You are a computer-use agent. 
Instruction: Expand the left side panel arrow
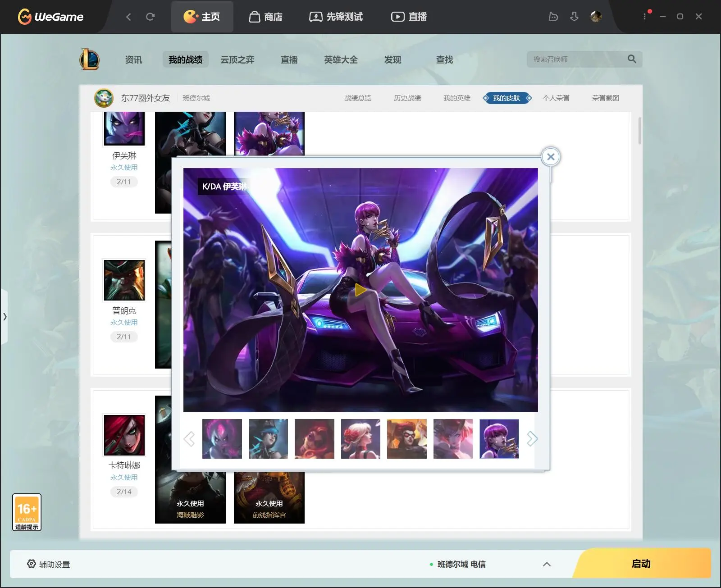pos(5,317)
